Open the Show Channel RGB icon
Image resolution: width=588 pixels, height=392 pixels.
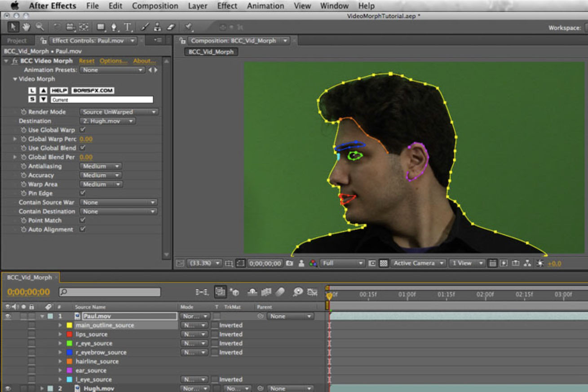click(313, 264)
